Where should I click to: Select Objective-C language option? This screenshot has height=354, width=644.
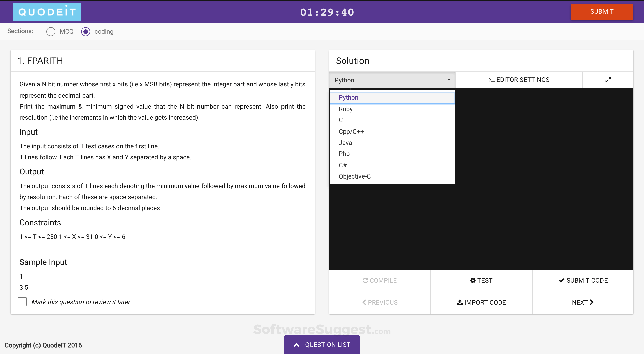(x=354, y=176)
